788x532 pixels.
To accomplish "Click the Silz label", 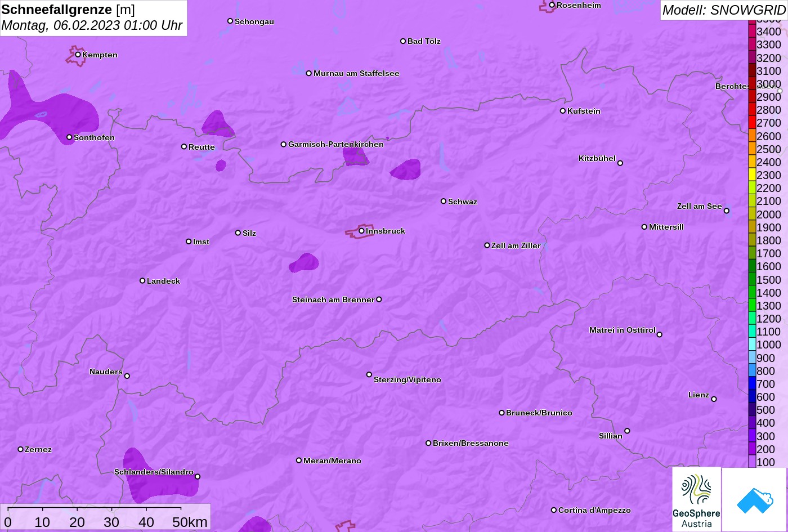I will [x=249, y=233].
